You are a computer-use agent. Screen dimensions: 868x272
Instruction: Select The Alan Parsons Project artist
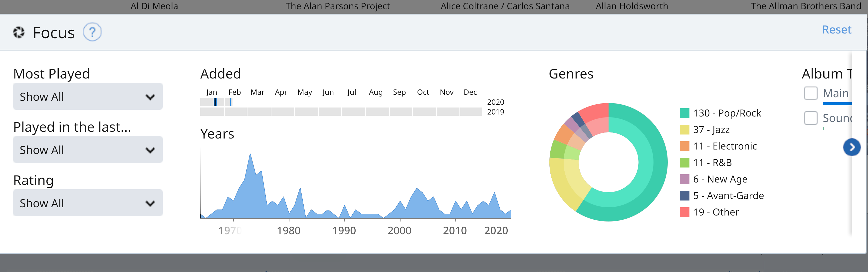coord(337,6)
